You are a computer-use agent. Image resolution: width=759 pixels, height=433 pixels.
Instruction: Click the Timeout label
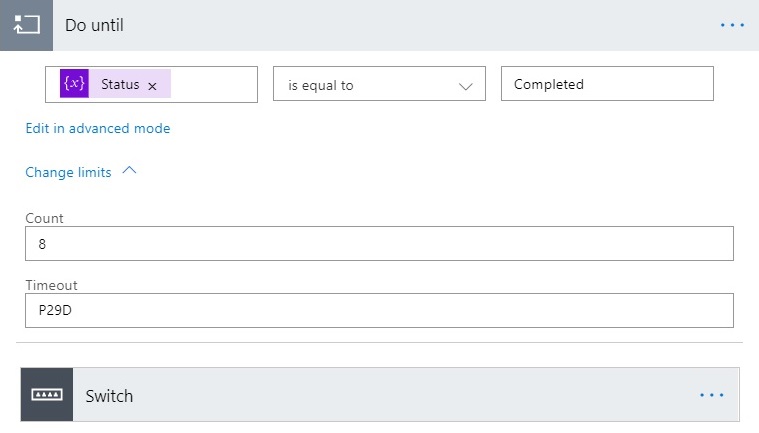pos(51,285)
